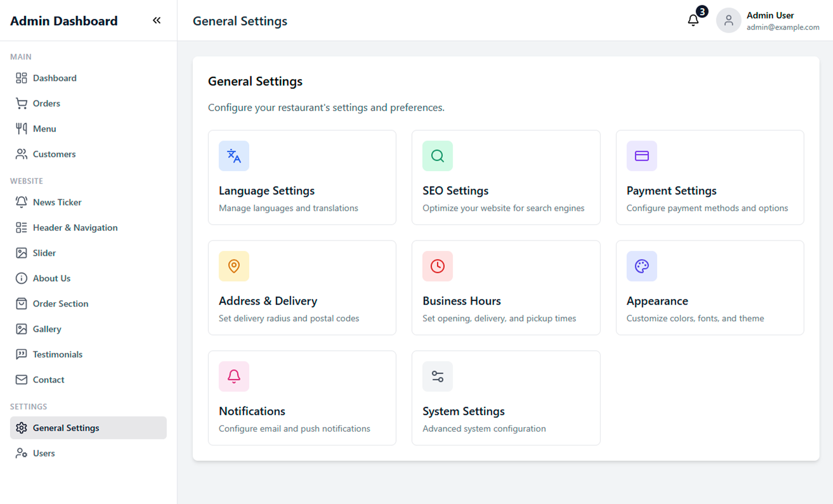This screenshot has width=833, height=504.
Task: Open the Testimonials sidebar item
Action: point(57,354)
